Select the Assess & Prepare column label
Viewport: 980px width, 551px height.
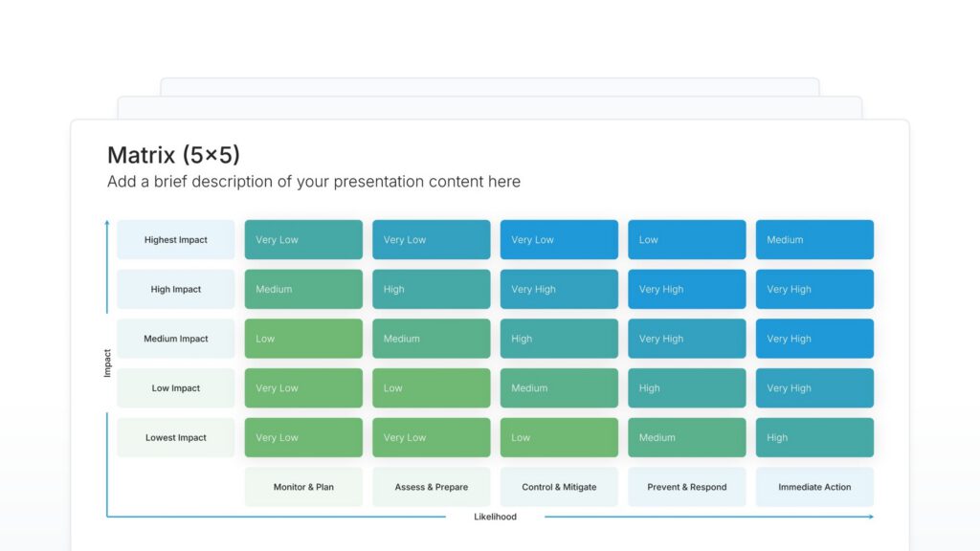tap(432, 487)
